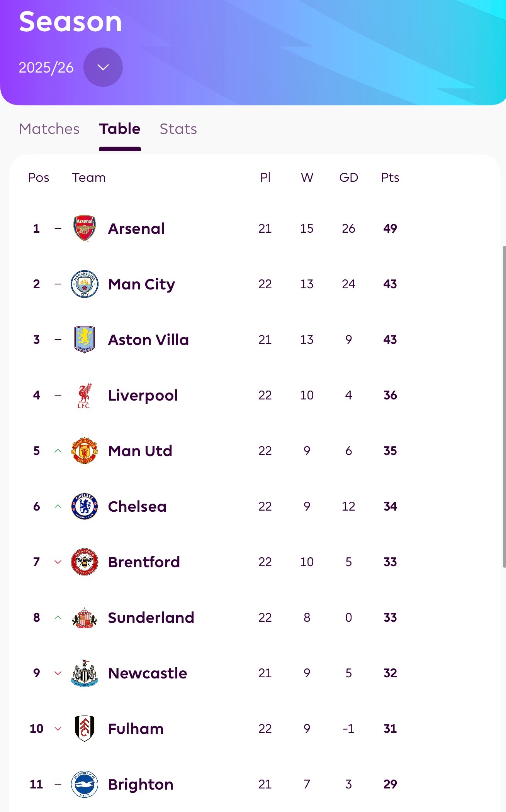This screenshot has height=812, width=506.
Task: Open the Man Utd crest icon
Action: (x=85, y=451)
